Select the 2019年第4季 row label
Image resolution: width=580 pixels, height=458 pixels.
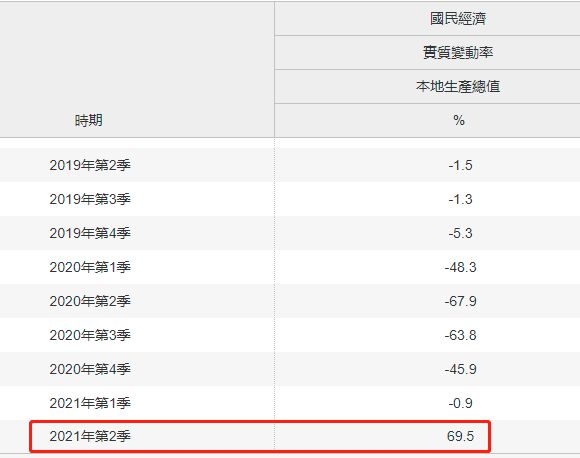(x=90, y=233)
